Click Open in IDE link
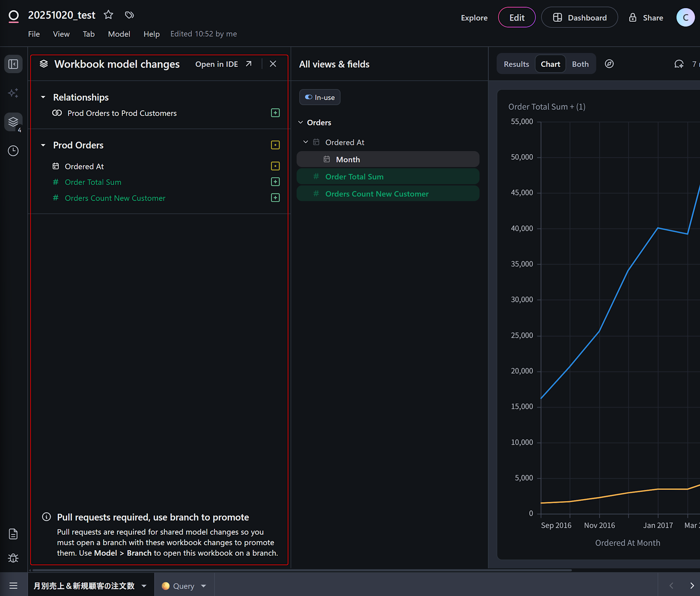 223,64
